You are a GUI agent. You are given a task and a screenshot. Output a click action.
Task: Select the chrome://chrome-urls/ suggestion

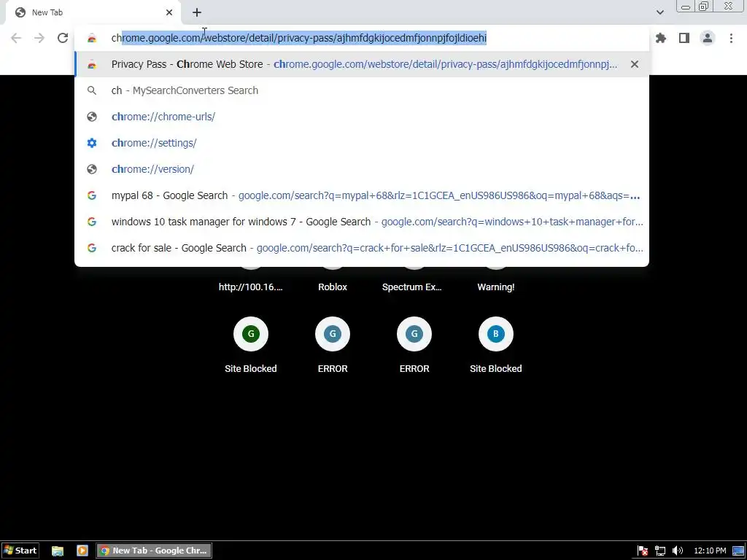362,117
